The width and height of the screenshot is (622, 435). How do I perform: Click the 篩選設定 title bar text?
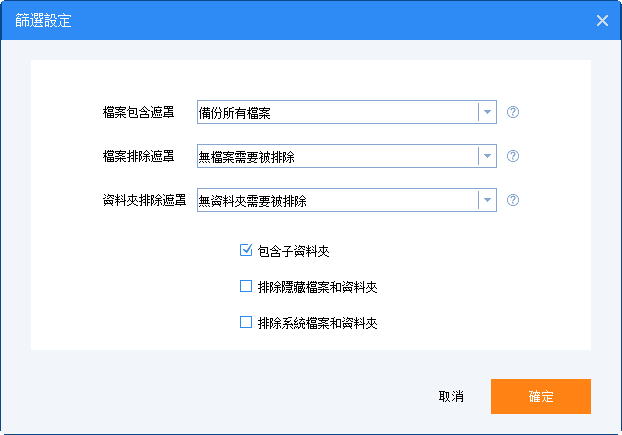(43, 20)
